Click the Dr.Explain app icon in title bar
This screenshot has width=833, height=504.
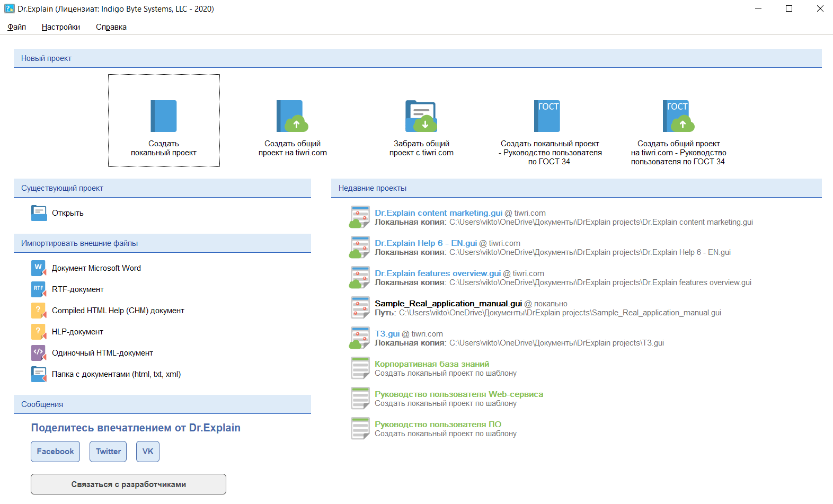[x=9, y=8]
